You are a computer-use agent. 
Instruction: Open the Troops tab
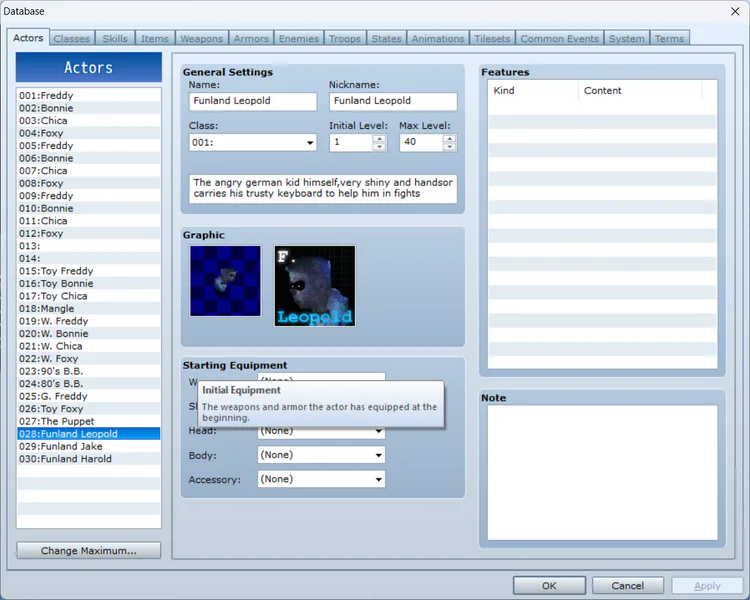(345, 38)
